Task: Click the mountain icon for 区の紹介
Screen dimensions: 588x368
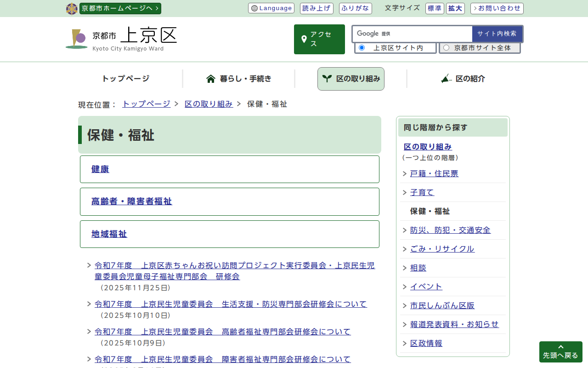Action: pos(446,79)
